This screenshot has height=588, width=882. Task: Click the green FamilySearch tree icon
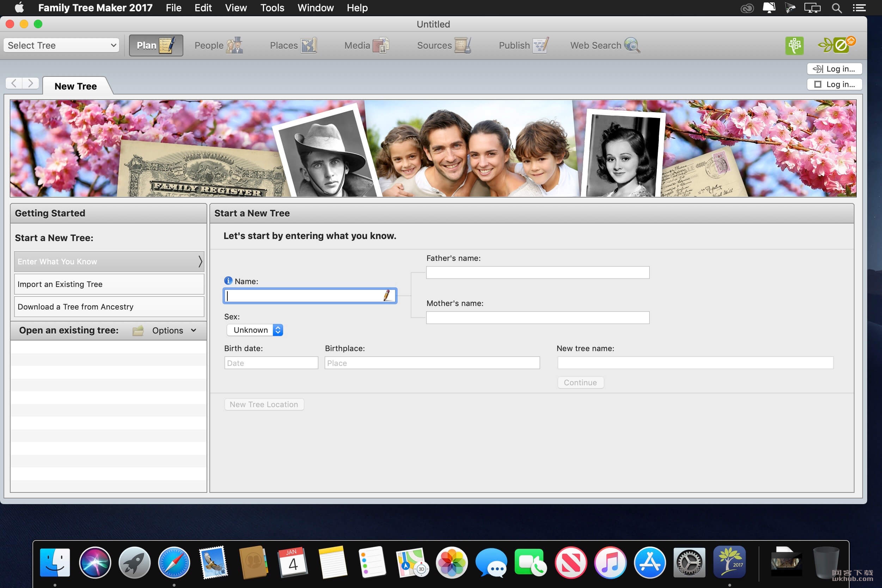(794, 45)
